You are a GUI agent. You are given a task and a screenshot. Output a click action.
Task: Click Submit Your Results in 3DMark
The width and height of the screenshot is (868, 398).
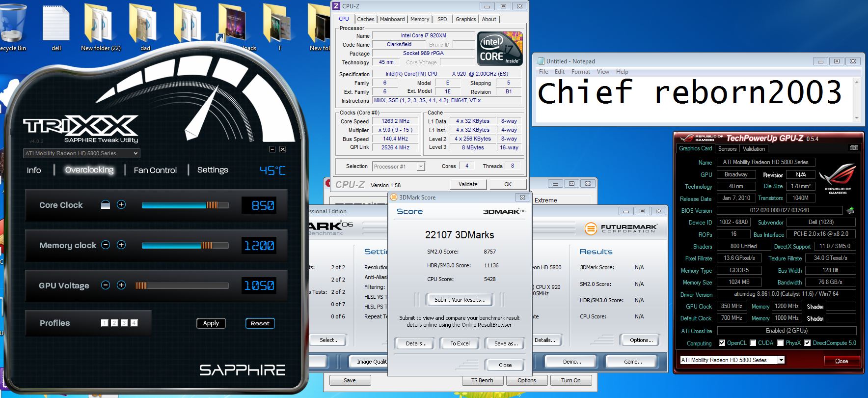(460, 300)
